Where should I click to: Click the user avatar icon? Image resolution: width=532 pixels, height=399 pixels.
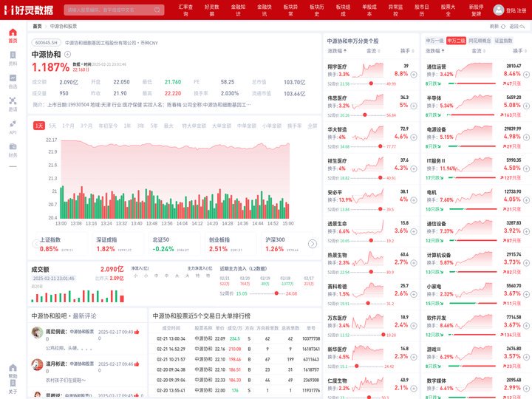point(499,10)
